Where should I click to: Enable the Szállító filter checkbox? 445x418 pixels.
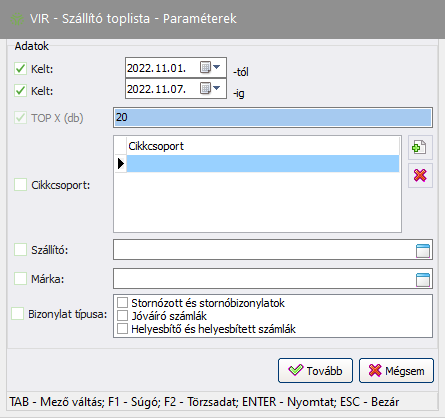(20, 249)
